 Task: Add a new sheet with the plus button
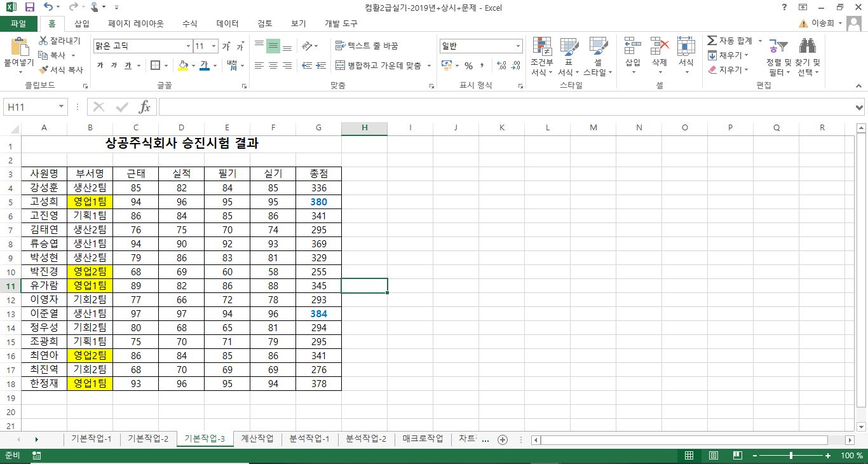pos(503,439)
